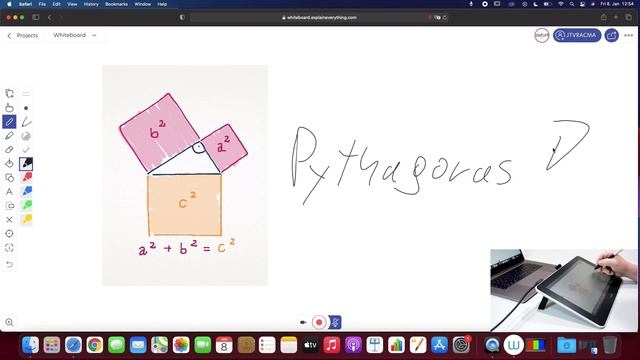Select the curved stroke style option
Image resolution: width=640 pixels, height=360 pixels.
pos(26,122)
